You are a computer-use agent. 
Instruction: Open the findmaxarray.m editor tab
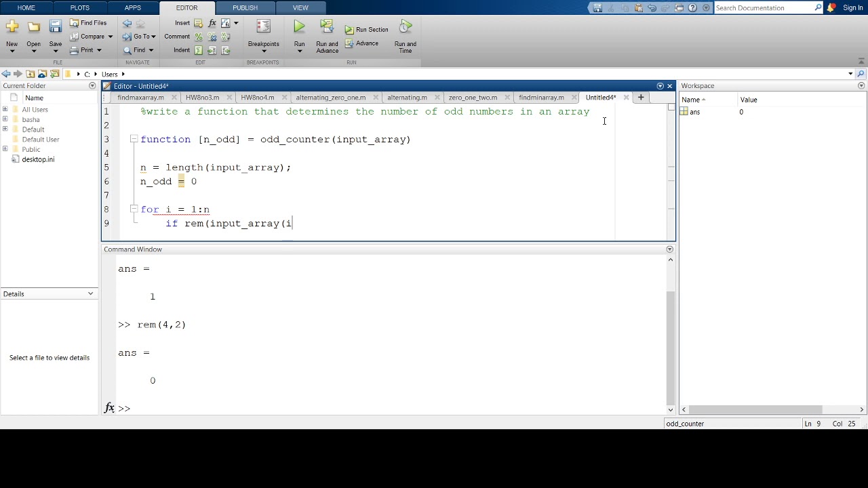[x=140, y=98]
